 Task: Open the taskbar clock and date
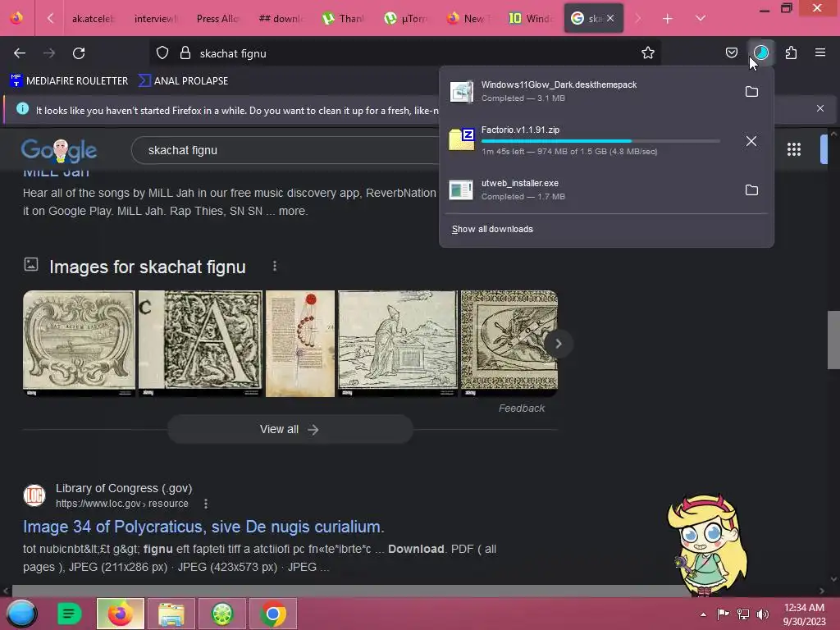tap(804, 614)
